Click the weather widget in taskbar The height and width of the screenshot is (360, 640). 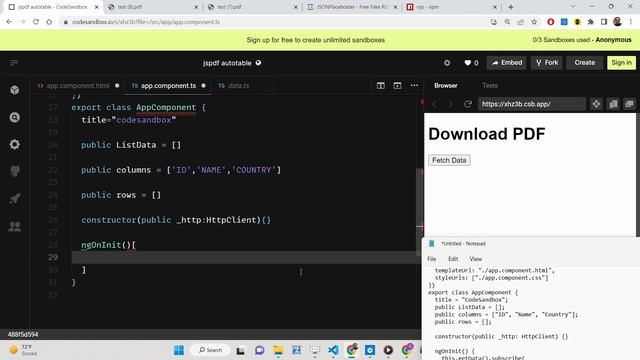pyautogui.click(x=24, y=350)
